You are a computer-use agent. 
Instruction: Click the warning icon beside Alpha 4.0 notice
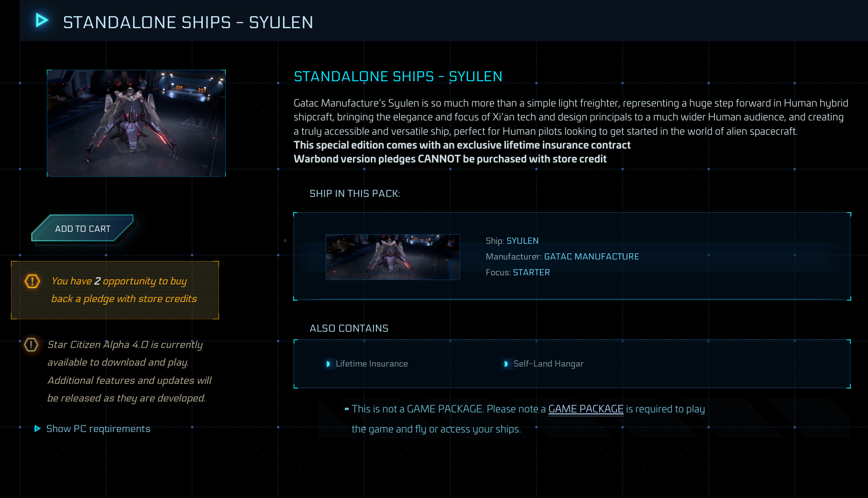click(31, 345)
